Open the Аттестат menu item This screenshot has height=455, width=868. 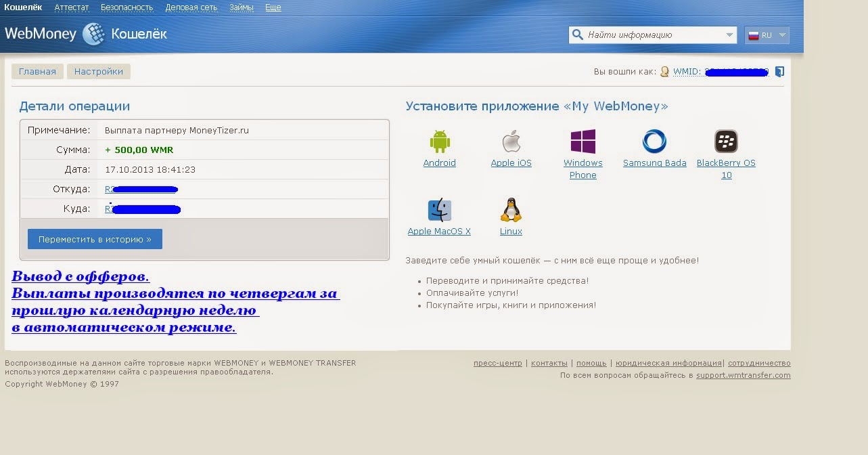(72, 7)
